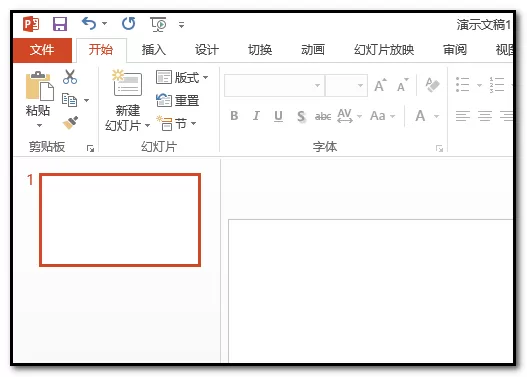Screen dimensions: 527x377
Task: Click the AV character spacing icon
Action: 345,116
